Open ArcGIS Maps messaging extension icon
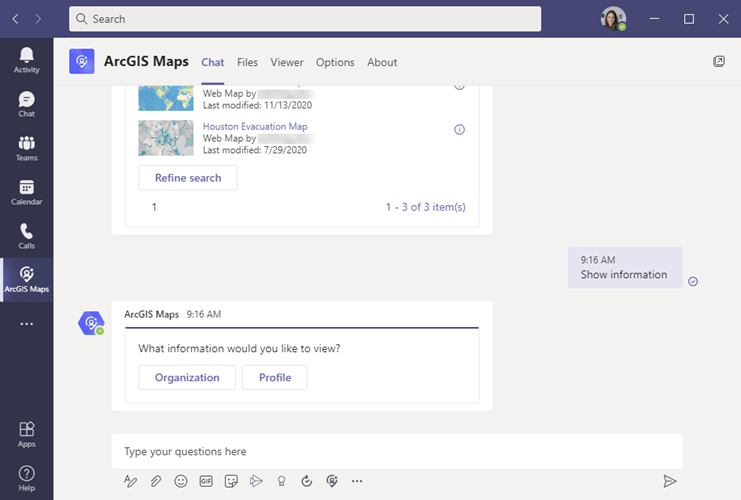The width and height of the screenshot is (741, 500). pyautogui.click(x=332, y=481)
